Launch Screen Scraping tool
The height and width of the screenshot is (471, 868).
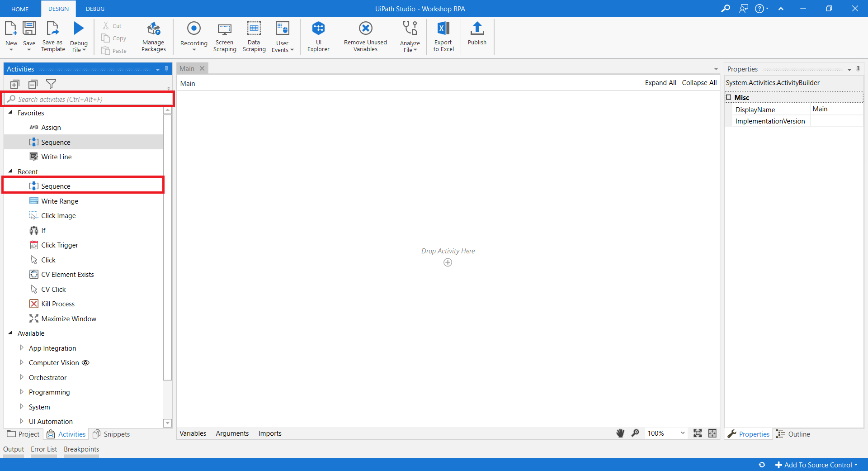coord(225,36)
